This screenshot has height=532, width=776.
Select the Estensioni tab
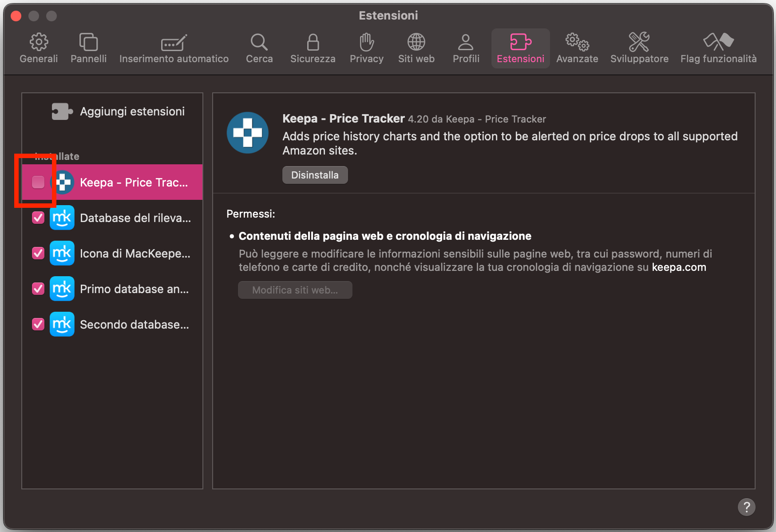521,48
